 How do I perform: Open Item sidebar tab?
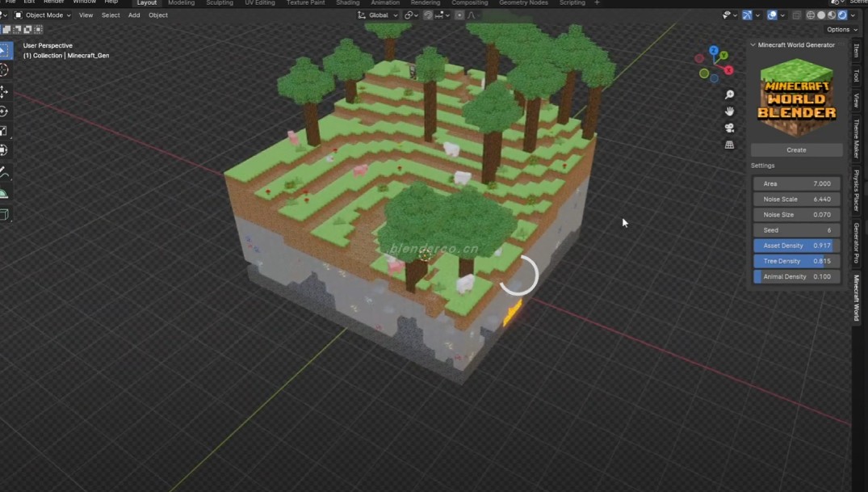857,51
